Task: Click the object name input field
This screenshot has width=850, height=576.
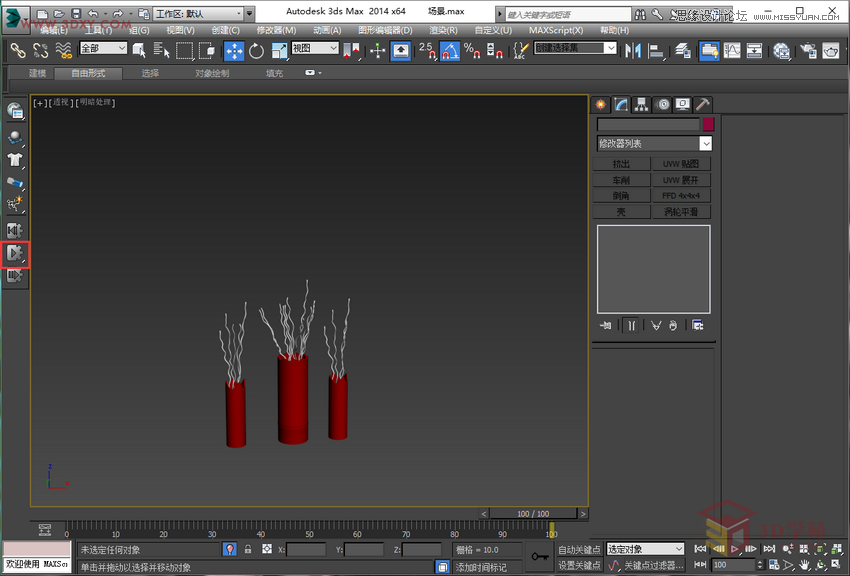Action: click(x=648, y=125)
